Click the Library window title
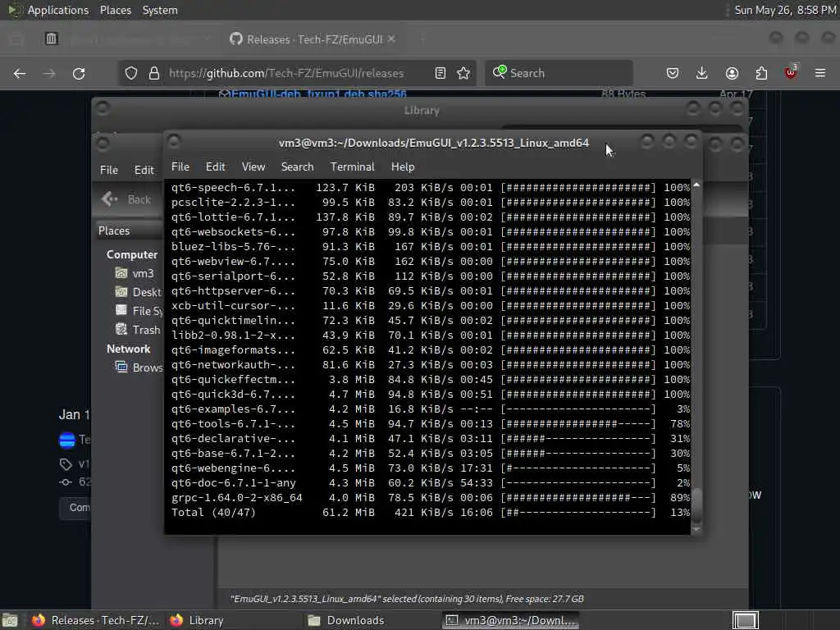The width and height of the screenshot is (840, 630). (422, 111)
